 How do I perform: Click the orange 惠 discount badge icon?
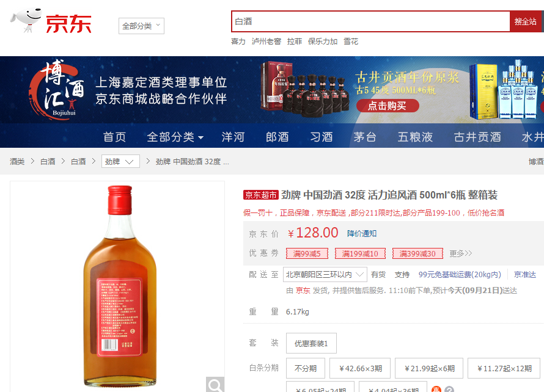coord(436,389)
